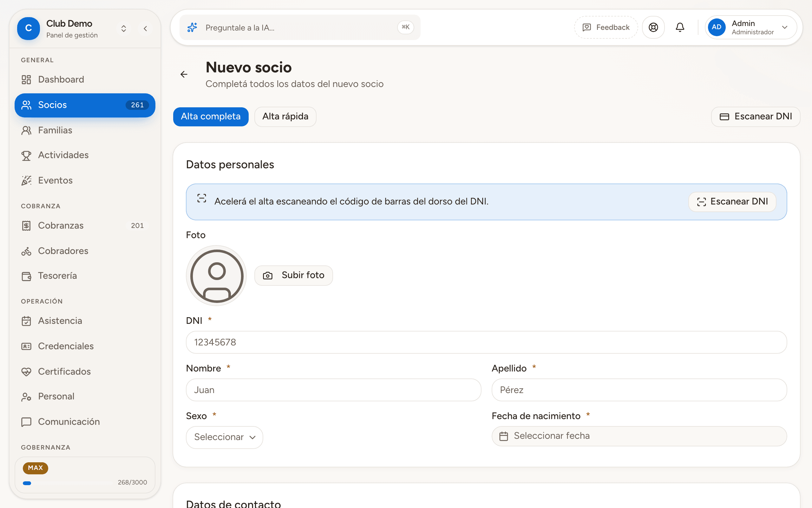Screen dimensions: 812x508
Task: Click the scan icon in the banner
Action: (202, 198)
